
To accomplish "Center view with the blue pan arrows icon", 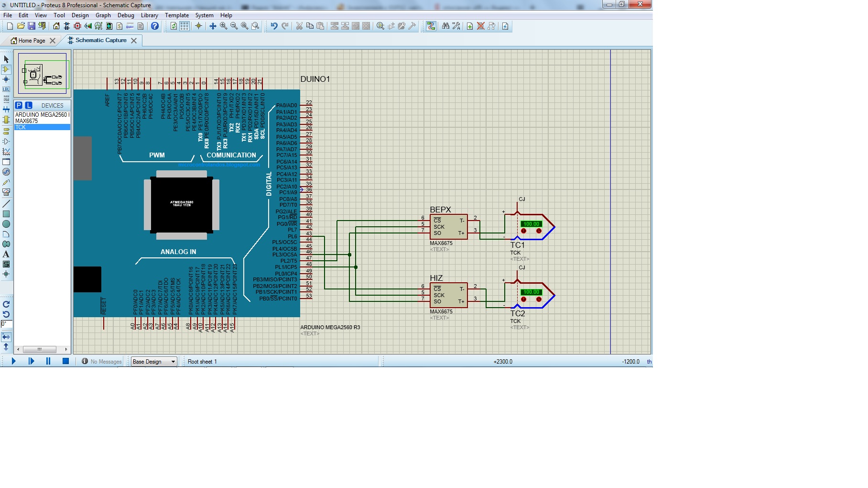I will 213,26.
